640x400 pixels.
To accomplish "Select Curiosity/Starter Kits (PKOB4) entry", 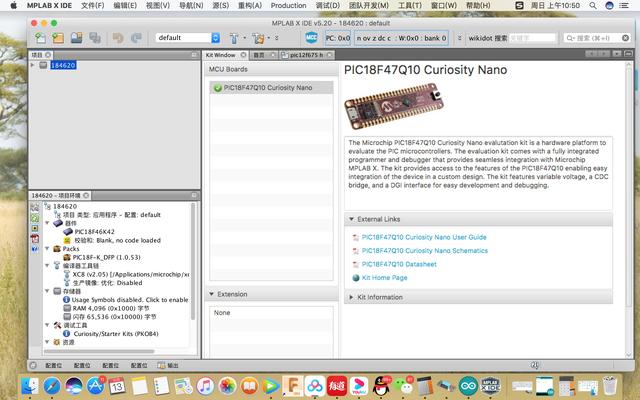I will (x=116, y=333).
